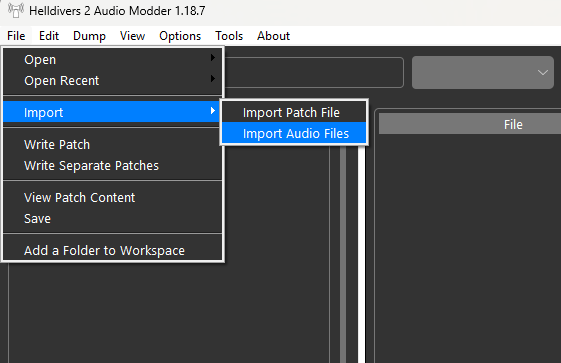This screenshot has width=561, height=363.
Task: Select Write Patch from File menu
Action: pyautogui.click(x=113, y=144)
